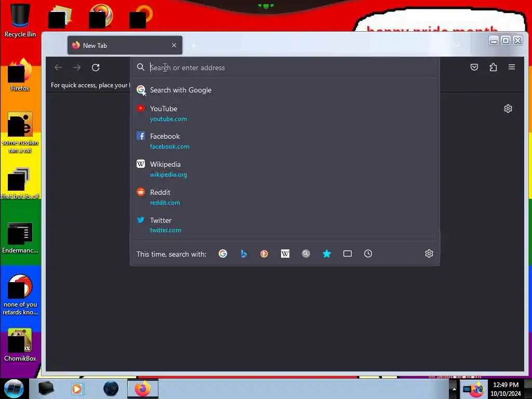Select the gray magnifier search engine icon
Screen dimensions: 532x399
click(x=305, y=254)
